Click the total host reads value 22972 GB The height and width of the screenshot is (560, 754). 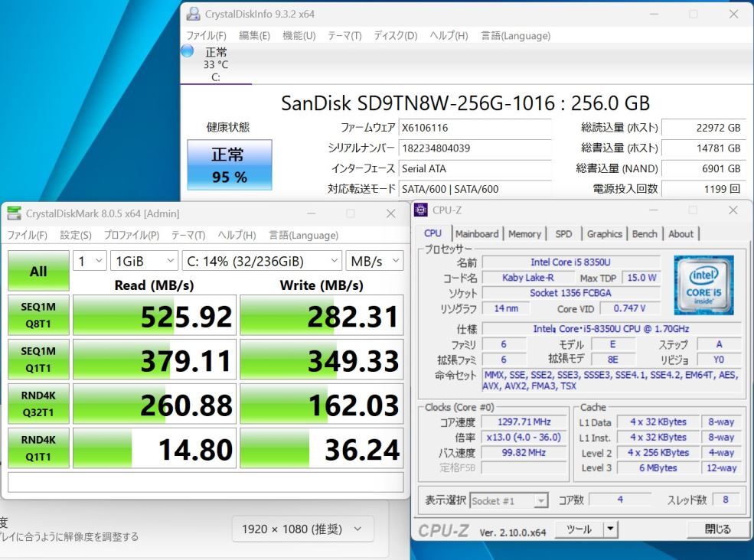(x=703, y=128)
